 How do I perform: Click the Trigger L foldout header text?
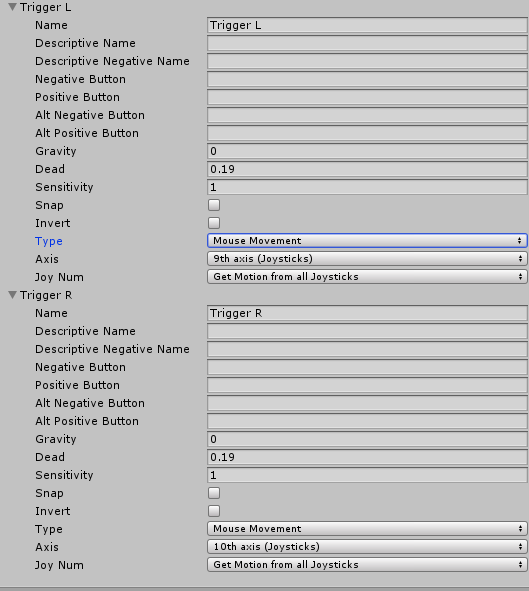pos(46,7)
